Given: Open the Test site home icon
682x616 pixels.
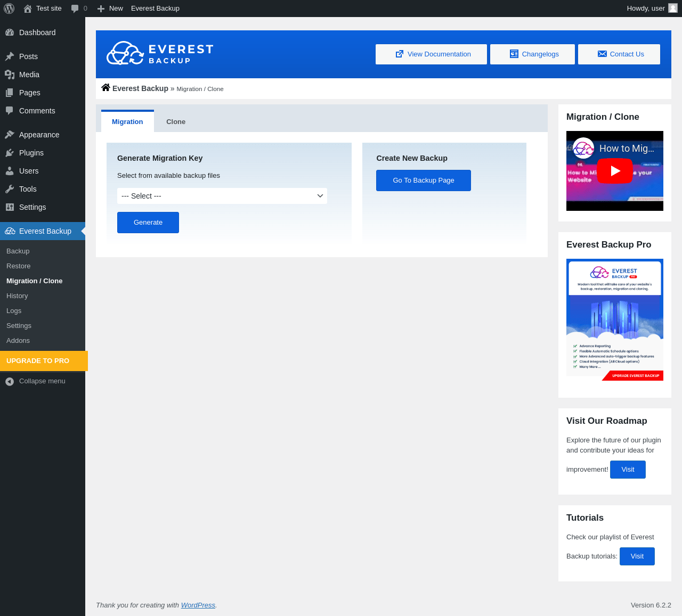Looking at the screenshot, I should point(28,9).
